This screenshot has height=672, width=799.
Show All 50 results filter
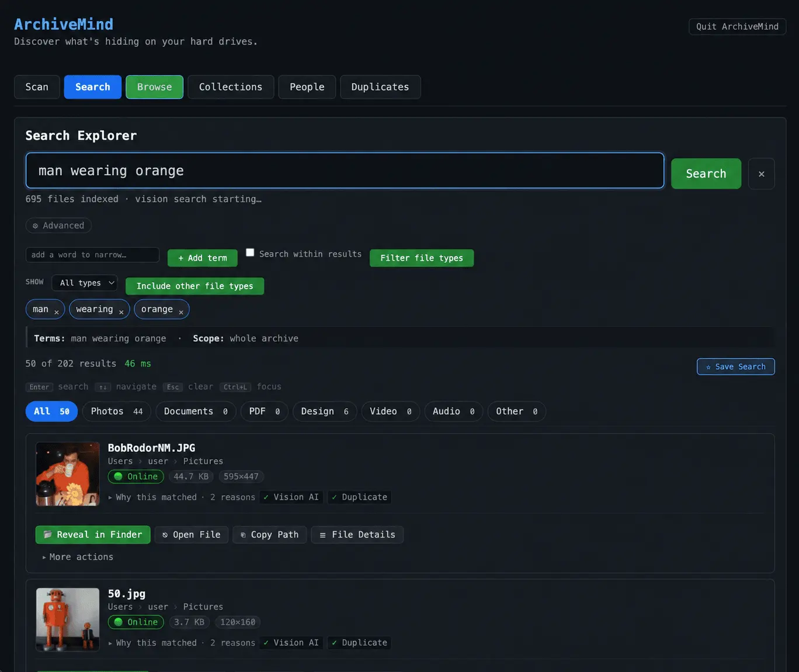pyautogui.click(x=51, y=411)
